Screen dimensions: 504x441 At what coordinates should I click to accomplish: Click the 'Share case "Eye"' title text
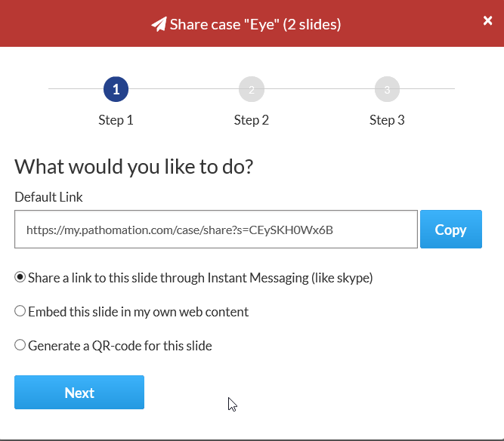[x=255, y=24]
